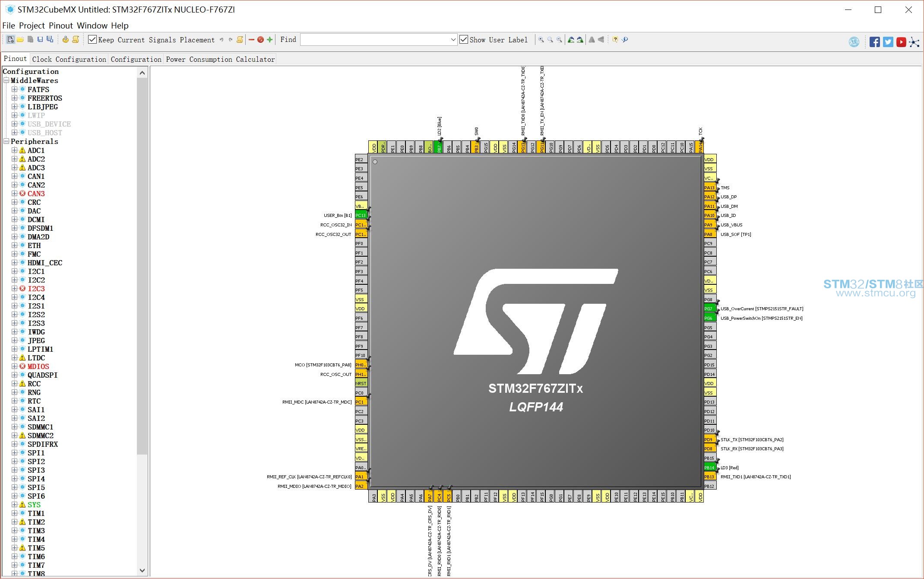Click pin PC13 labeled USER_Btn
This screenshot has width=924, height=579.
pos(361,215)
